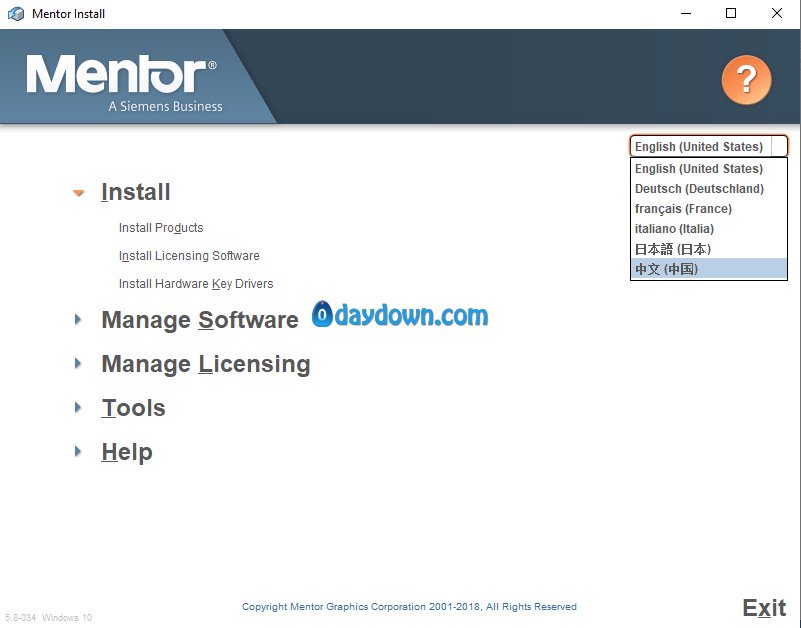This screenshot has width=801, height=628.
Task: Click the Help heading
Action: pos(127,452)
